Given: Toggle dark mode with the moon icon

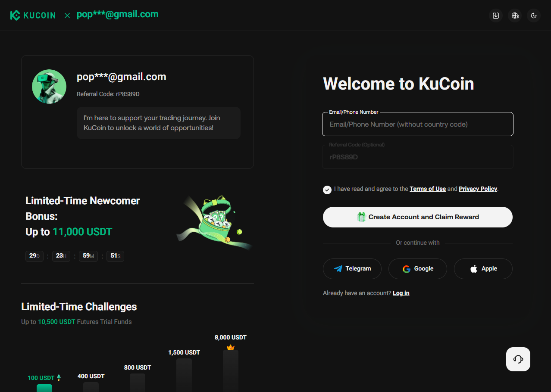Looking at the screenshot, I should click(x=533, y=15).
